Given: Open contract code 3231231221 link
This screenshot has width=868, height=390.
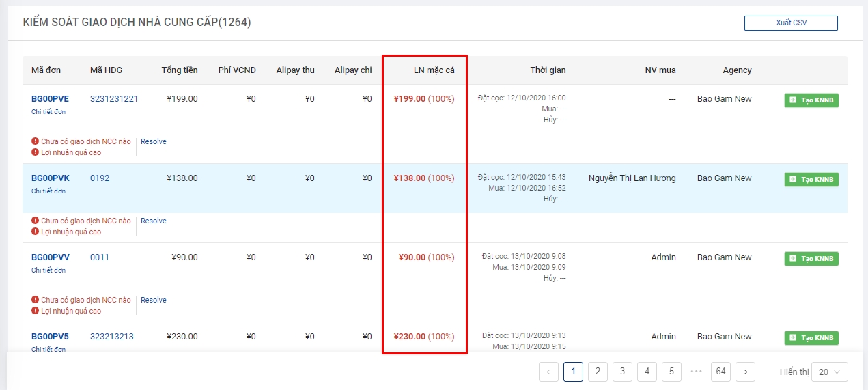Looking at the screenshot, I should (x=114, y=99).
